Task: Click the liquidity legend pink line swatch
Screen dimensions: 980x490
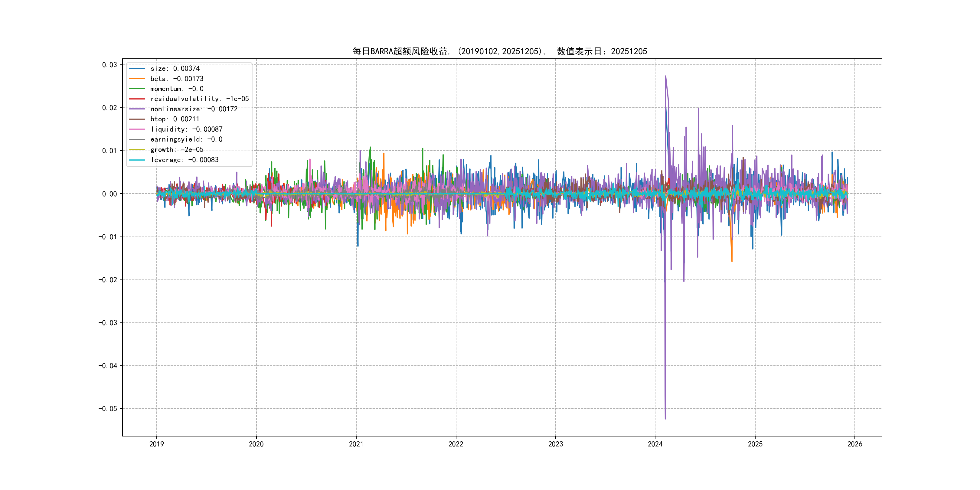Action: click(137, 129)
